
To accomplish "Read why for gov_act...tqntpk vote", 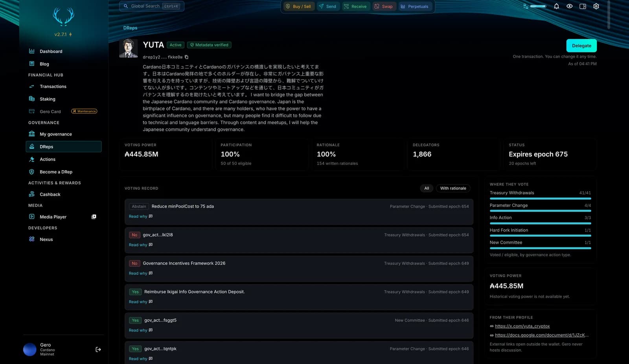I will coord(141,359).
